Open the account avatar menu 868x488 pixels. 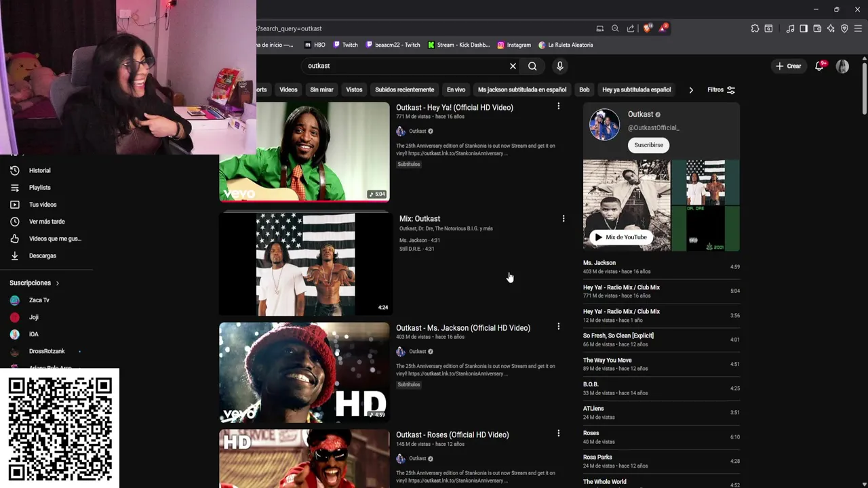[x=842, y=66]
